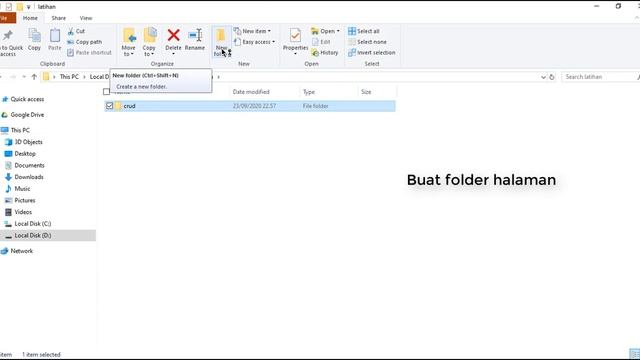Click the 1 item selected status text

pos(41,355)
